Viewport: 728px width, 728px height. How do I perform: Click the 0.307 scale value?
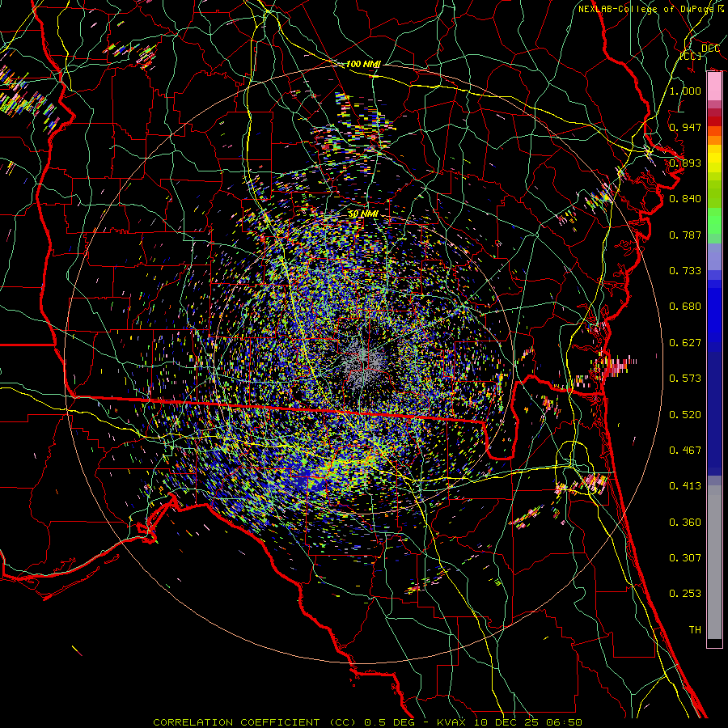(x=685, y=558)
